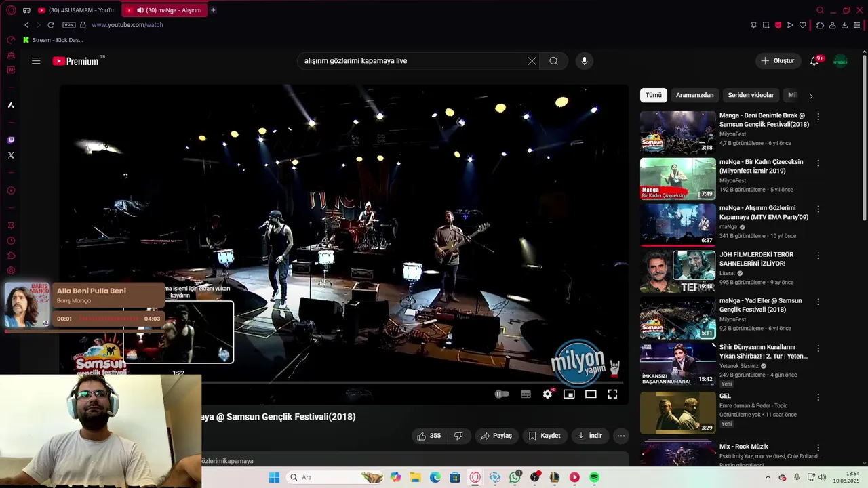Open options for Bir Kadın Çizeceksin video
The image size is (868, 488).
point(818,163)
